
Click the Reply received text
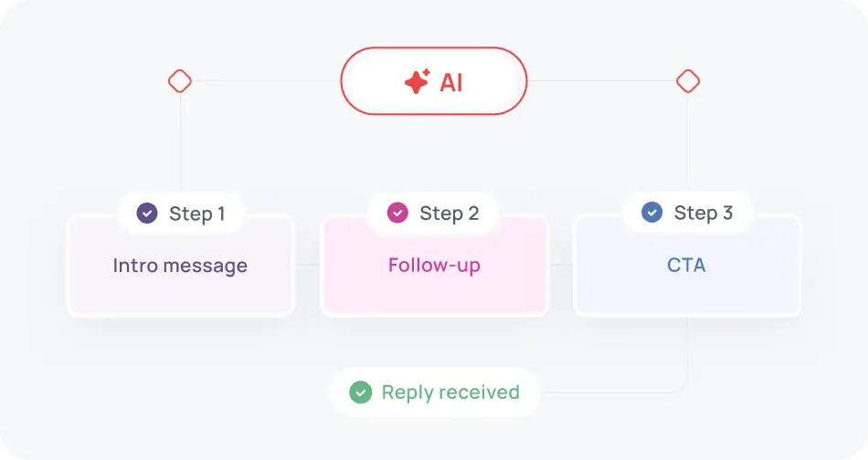click(x=450, y=392)
